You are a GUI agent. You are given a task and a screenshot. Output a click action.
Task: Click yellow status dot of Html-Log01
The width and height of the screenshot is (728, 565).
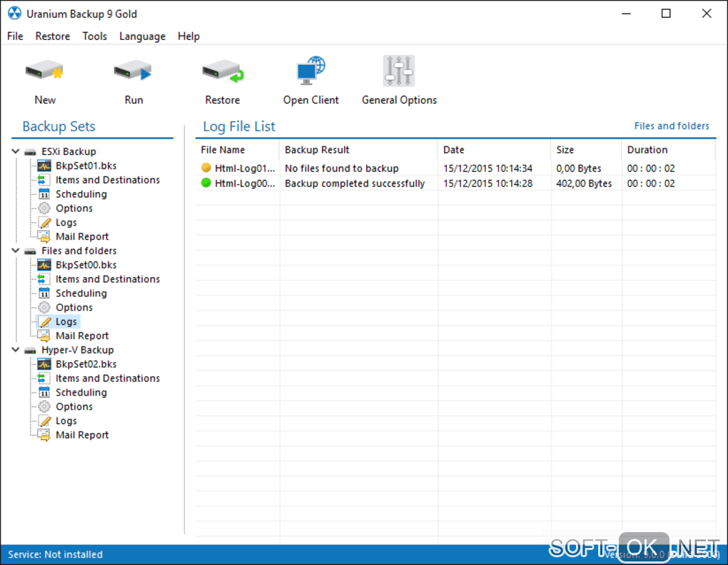point(206,168)
